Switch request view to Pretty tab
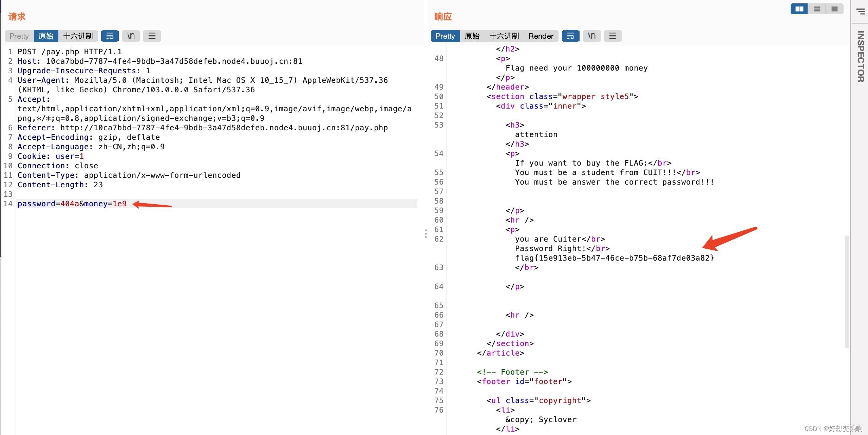The height and width of the screenshot is (435, 868). (19, 36)
